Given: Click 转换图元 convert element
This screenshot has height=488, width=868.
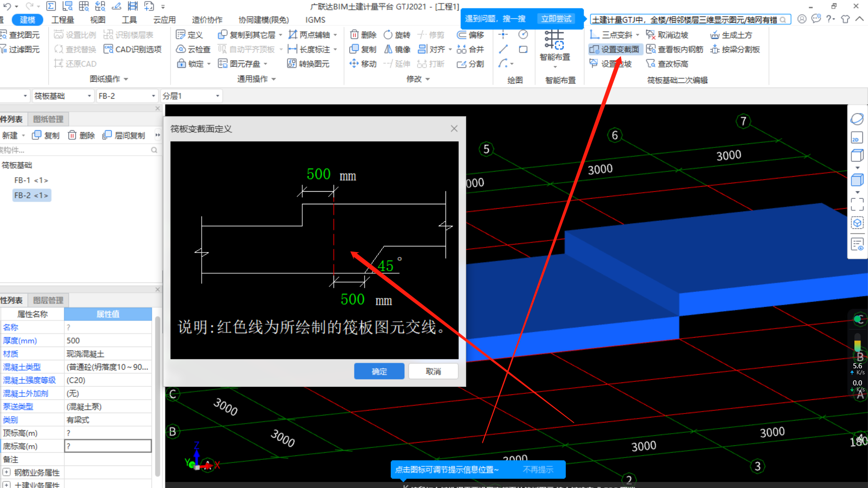Looking at the screenshot, I should [x=308, y=64].
